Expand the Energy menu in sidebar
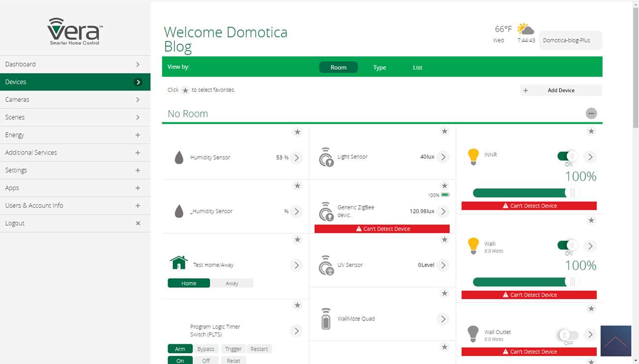This screenshot has height=364, width=639. (x=138, y=135)
